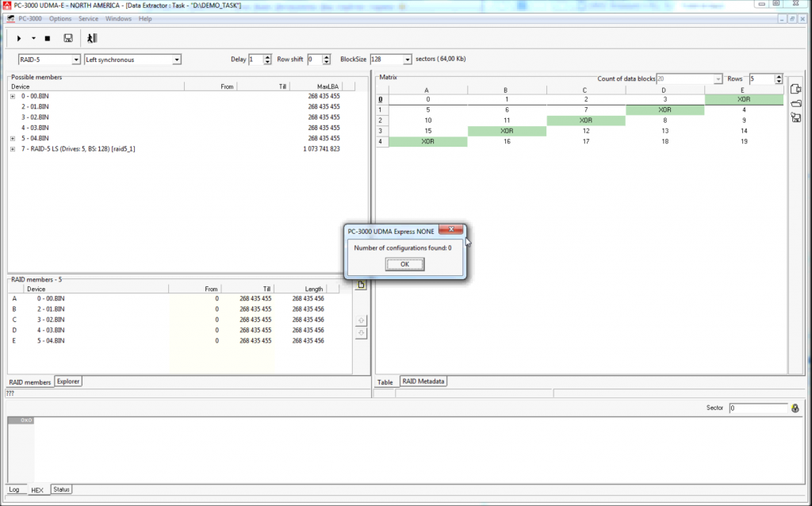Click the Save floppy disk toolbar icon
The height and width of the screenshot is (506, 812).
pyautogui.click(x=68, y=38)
